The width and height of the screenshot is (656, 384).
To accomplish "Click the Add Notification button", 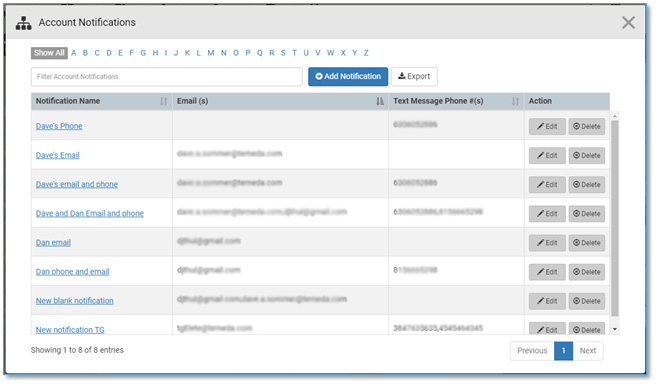I will point(348,77).
